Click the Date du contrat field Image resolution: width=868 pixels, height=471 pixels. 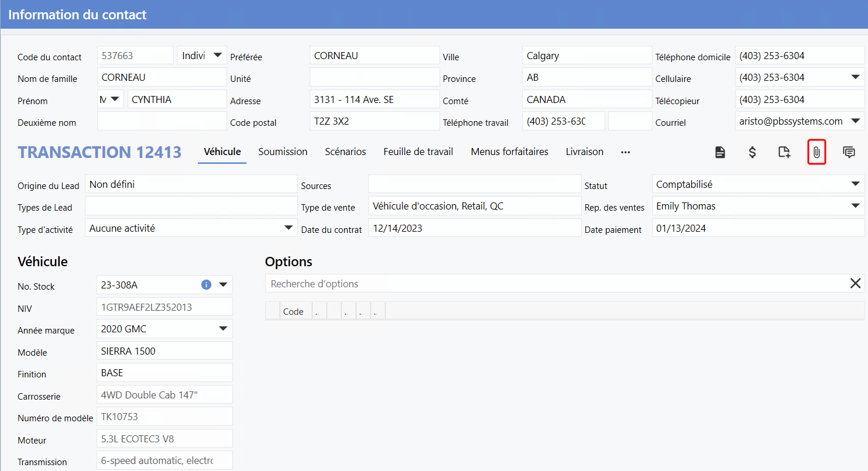pyautogui.click(x=474, y=228)
